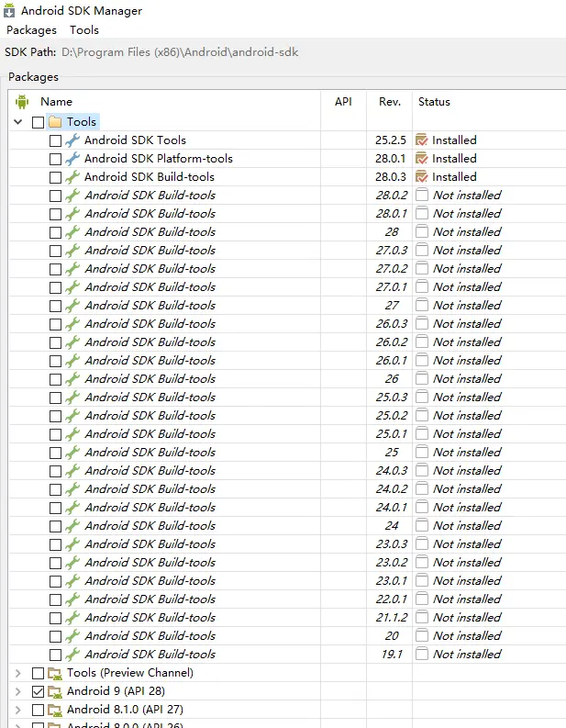The height and width of the screenshot is (728, 566).
Task: Select the Android 9 (API 28) label
Action: 116,691
